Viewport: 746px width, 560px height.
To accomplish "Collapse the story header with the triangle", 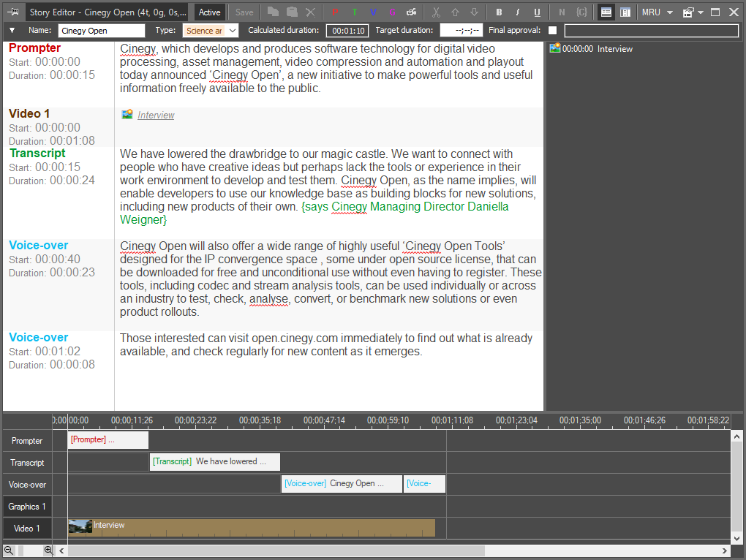I will click(12, 31).
